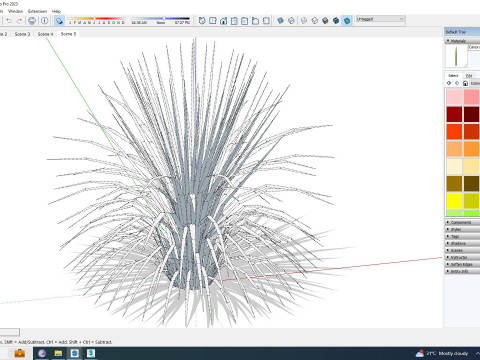Select the Shaded face style
The width and height of the screenshot is (480, 360).
point(325,21)
